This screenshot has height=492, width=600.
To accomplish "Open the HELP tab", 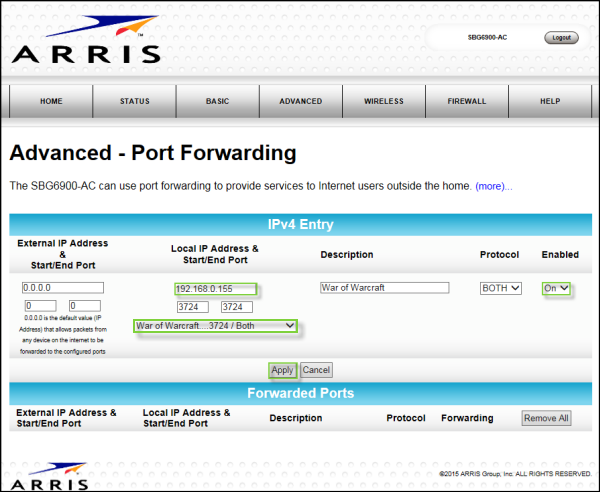I will [x=549, y=101].
